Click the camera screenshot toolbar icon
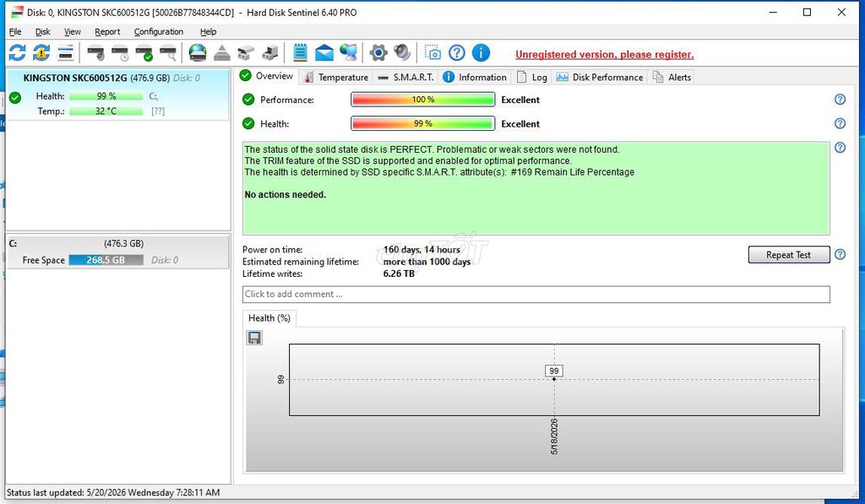Screen dimensions: 865x504 pyautogui.click(x=432, y=53)
